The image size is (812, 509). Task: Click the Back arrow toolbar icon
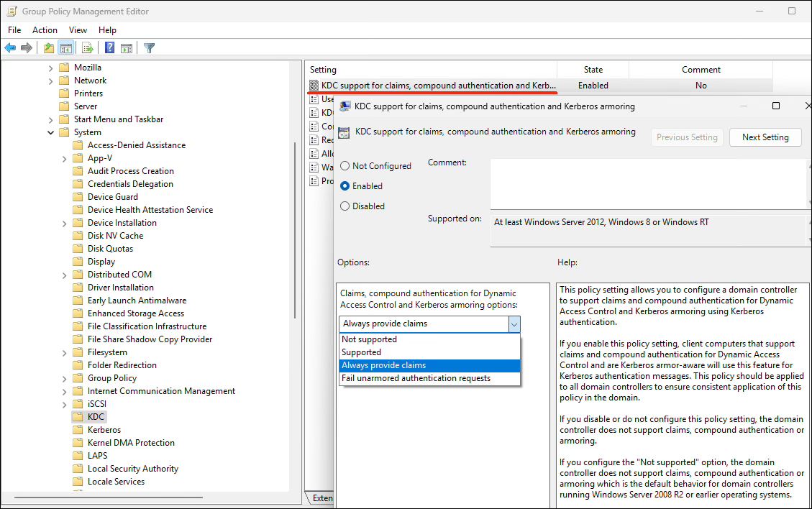pyautogui.click(x=10, y=48)
